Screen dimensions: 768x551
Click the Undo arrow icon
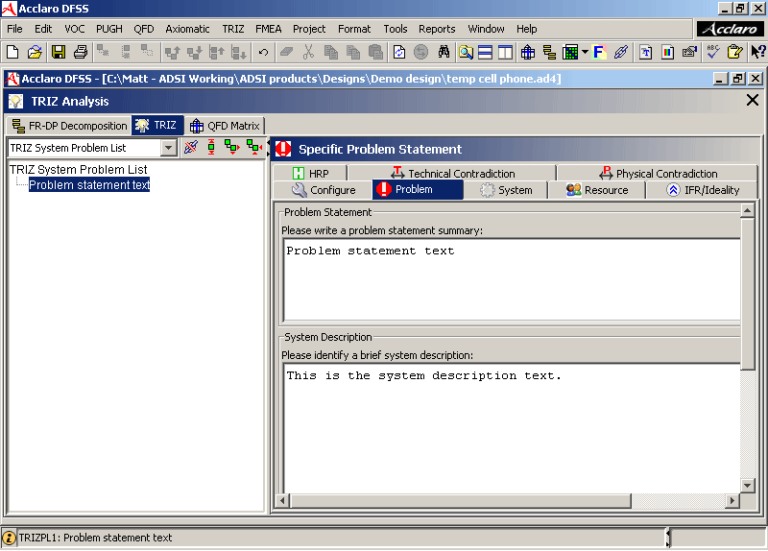click(x=263, y=52)
